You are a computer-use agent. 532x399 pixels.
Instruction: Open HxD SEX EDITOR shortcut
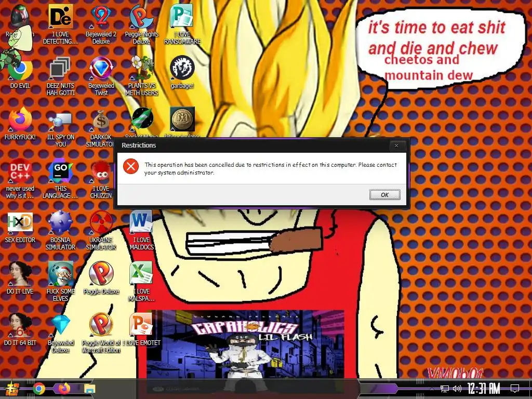(20, 228)
